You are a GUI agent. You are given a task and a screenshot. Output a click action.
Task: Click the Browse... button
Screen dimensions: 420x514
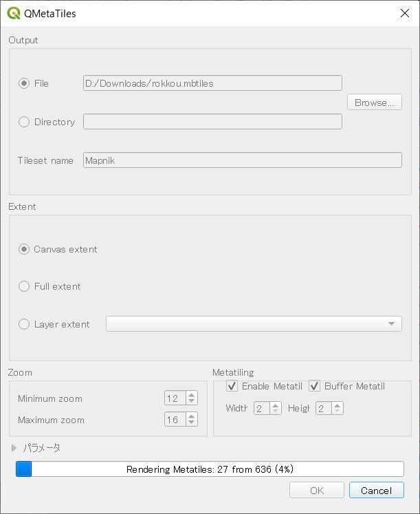point(374,103)
